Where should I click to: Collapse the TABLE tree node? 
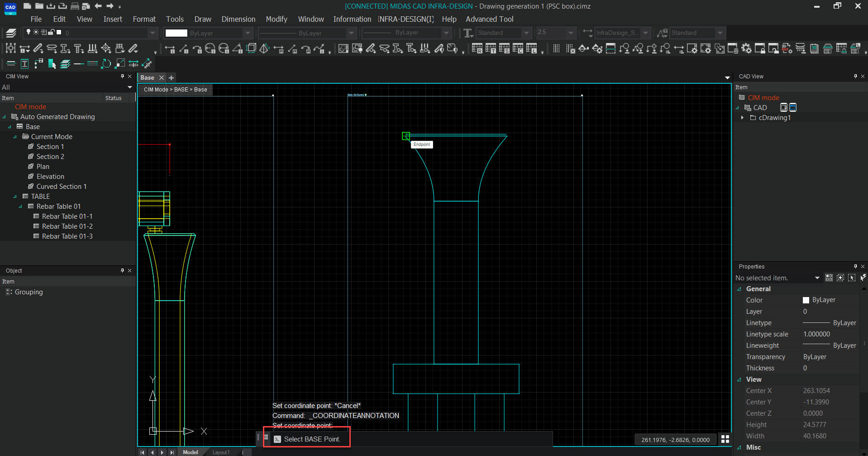coord(15,197)
